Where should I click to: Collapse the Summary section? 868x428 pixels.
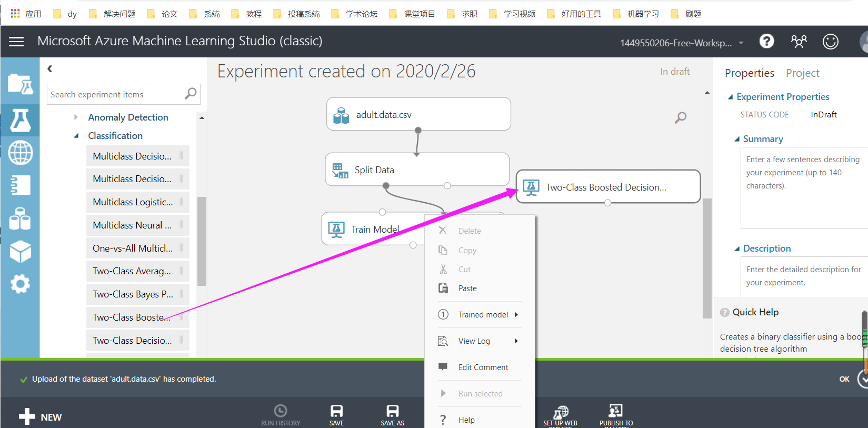point(737,139)
